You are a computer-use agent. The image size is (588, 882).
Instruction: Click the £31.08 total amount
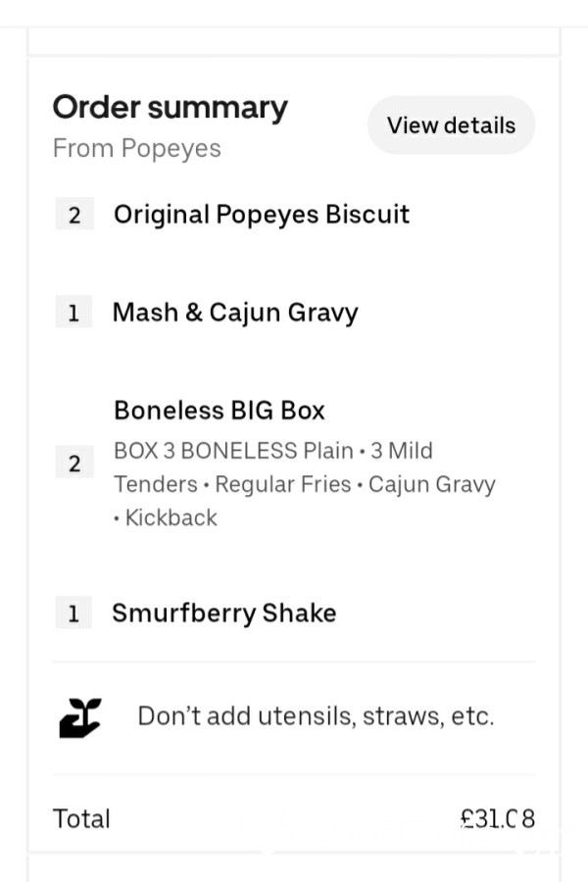(x=498, y=818)
